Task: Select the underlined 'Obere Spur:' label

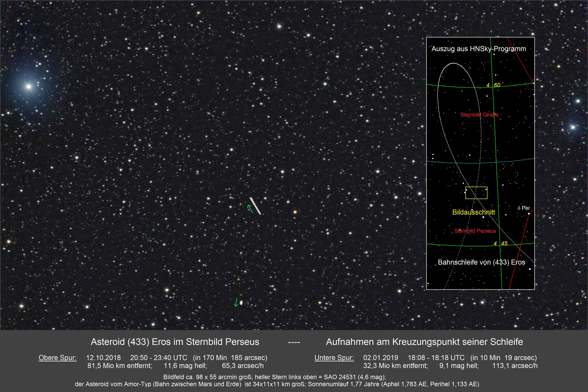Action: [x=57, y=358]
